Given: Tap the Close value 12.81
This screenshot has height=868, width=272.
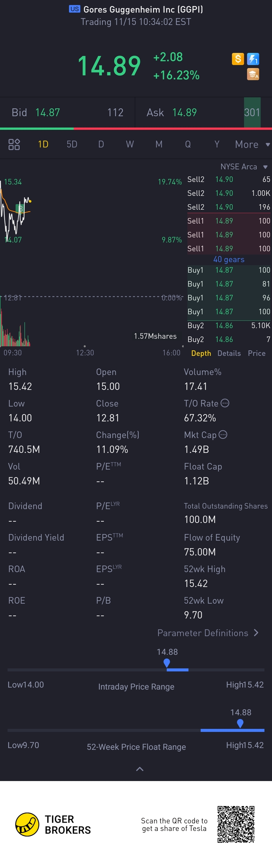Looking at the screenshot, I should 108,418.
